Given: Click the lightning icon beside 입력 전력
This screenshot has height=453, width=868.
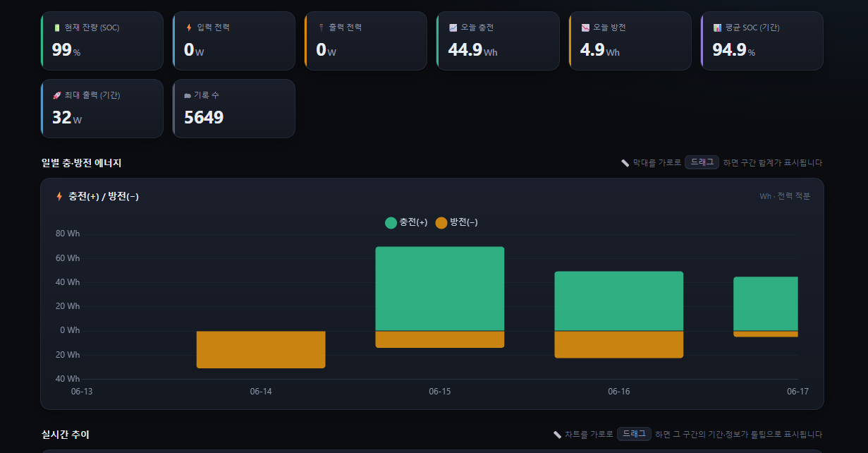Looking at the screenshot, I should coord(189,28).
